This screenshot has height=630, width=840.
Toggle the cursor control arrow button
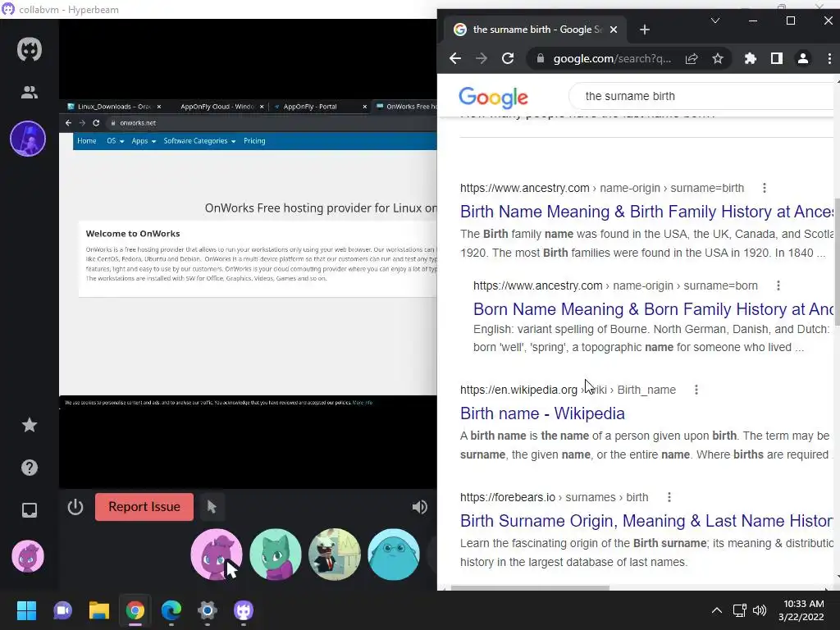point(212,507)
